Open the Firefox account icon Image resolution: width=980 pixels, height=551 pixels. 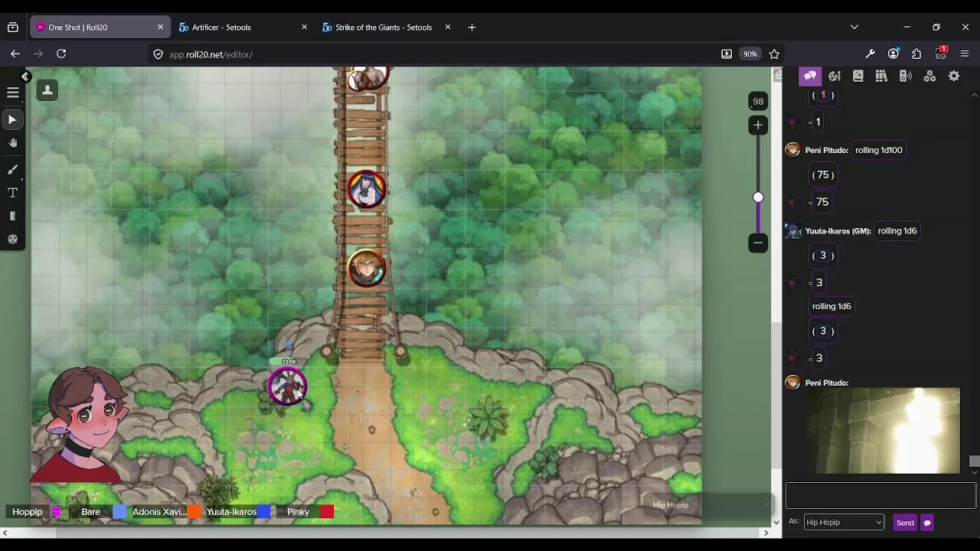(x=893, y=54)
